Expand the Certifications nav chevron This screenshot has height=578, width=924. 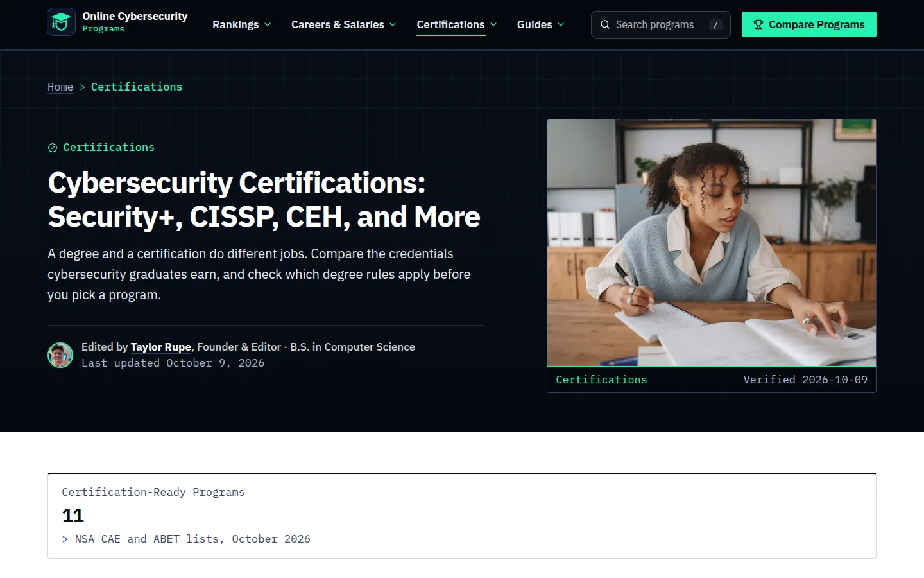coord(493,24)
